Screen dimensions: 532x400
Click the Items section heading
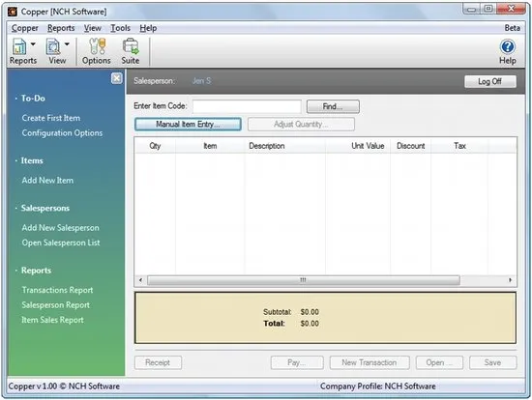[32, 160]
